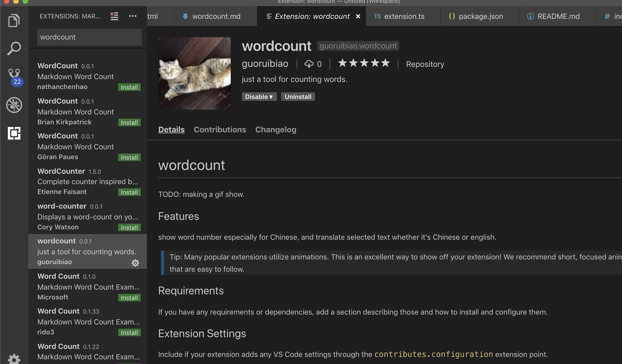The height and width of the screenshot is (364, 622).
Task: Click inside the wordcount search field
Action: [x=89, y=37]
